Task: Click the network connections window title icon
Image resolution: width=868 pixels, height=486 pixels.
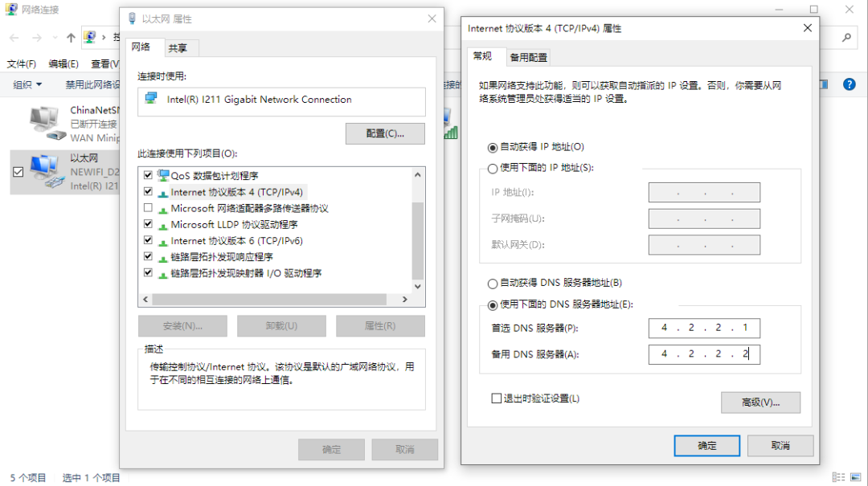Action: pos(11,10)
